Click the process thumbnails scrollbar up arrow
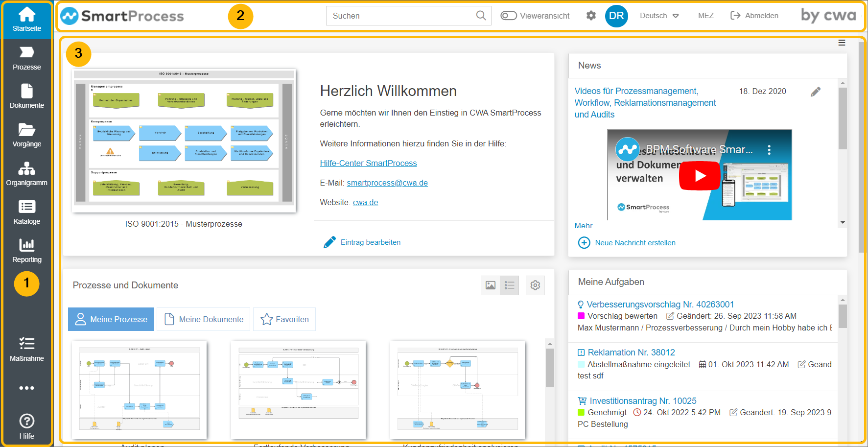The height and width of the screenshot is (447, 868). coord(550,344)
